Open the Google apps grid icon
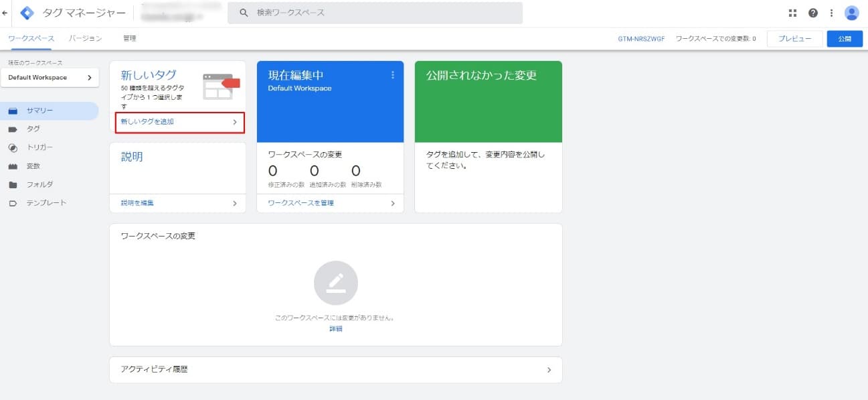The image size is (868, 400). pos(793,13)
